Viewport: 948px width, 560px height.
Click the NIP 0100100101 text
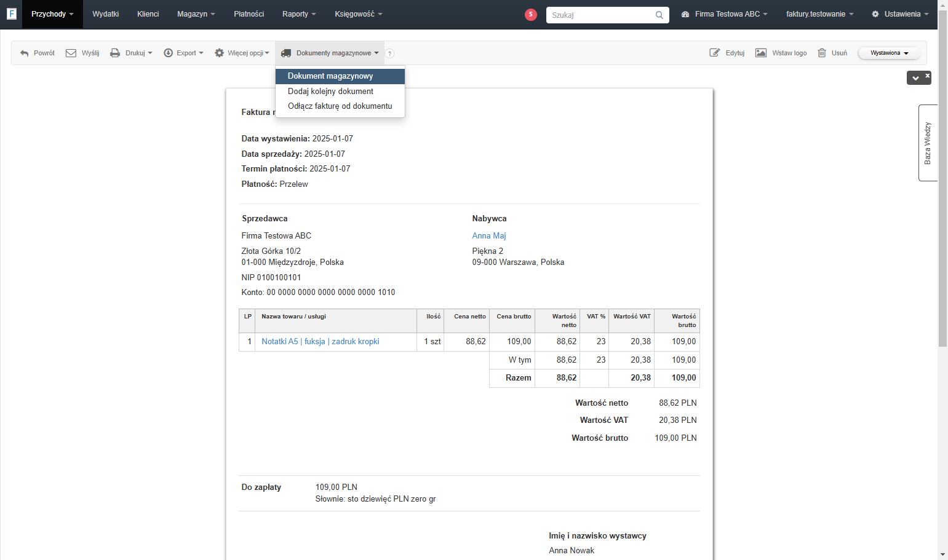pos(271,278)
